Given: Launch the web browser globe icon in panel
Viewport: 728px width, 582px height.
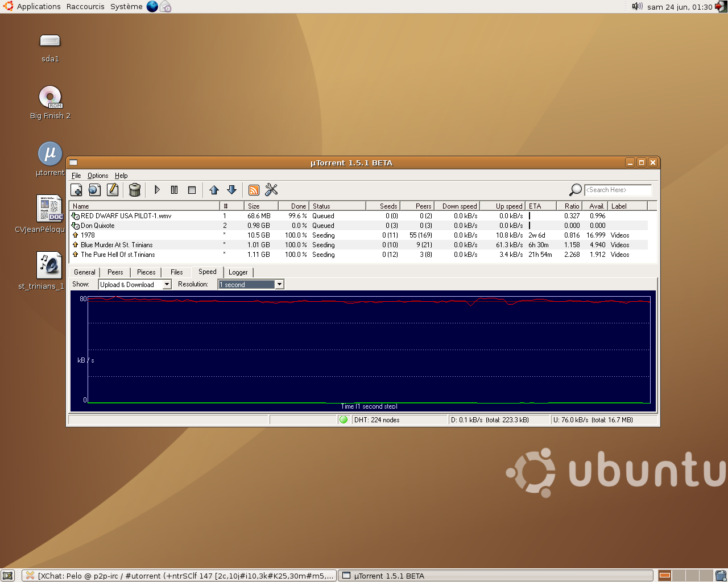Looking at the screenshot, I should click(152, 7).
